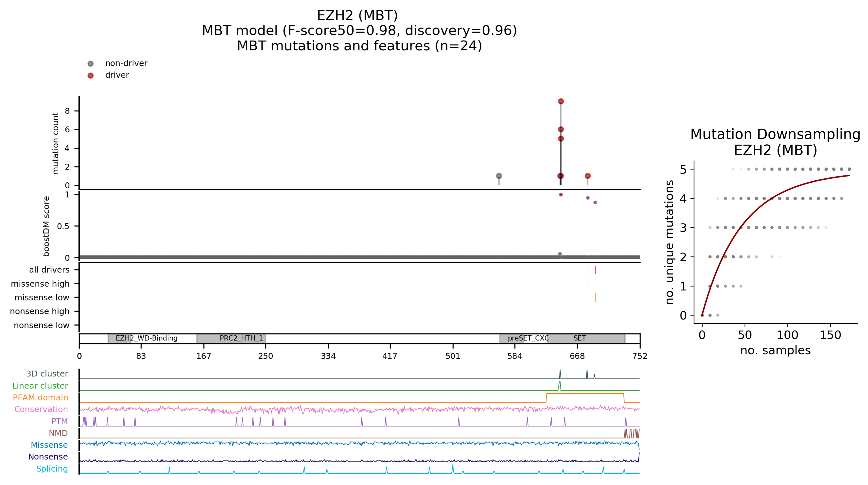Click the 'missense high' row label
Screen dimensions: 868x485
pyautogui.click(x=40, y=284)
